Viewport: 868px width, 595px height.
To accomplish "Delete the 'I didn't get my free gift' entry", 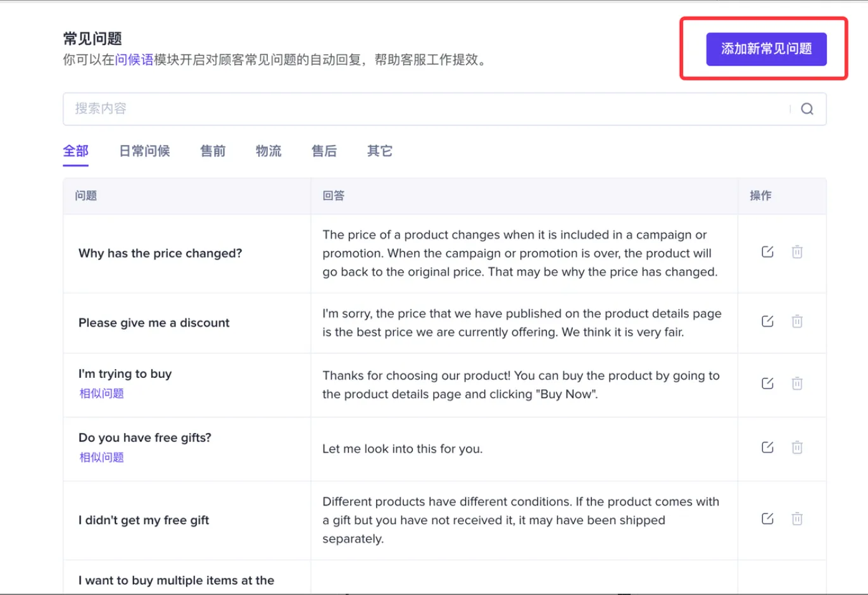I will click(x=797, y=518).
